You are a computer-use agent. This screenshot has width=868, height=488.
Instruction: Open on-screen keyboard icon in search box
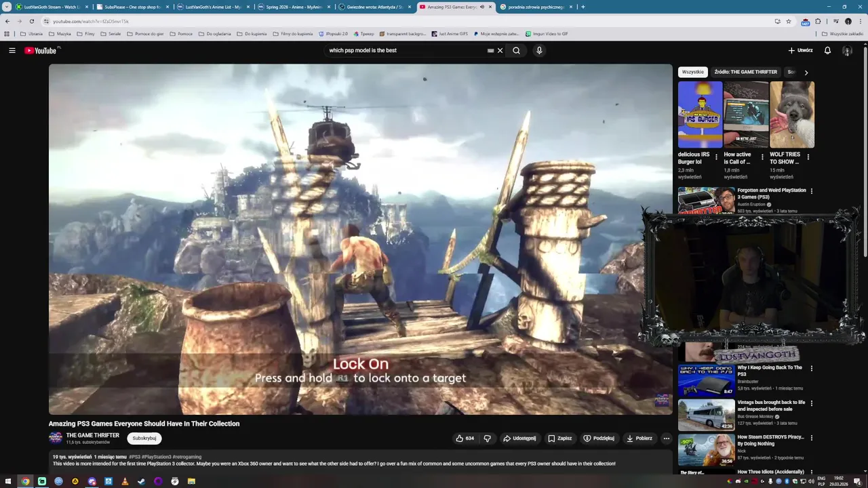click(x=490, y=50)
